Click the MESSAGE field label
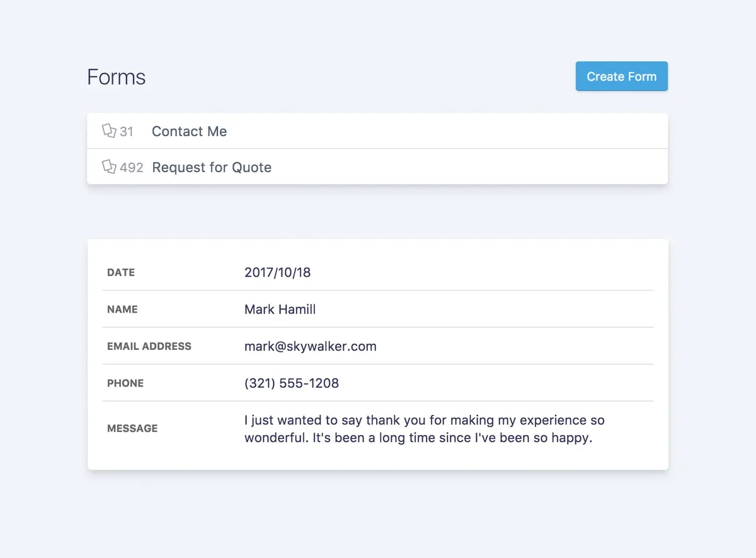Viewport: 756px width, 558px height. pyautogui.click(x=132, y=428)
